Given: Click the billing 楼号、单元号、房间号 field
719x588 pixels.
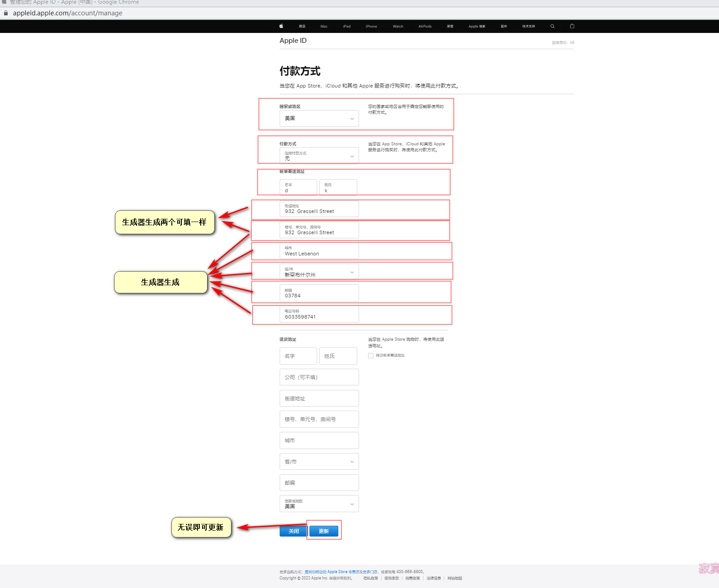Looking at the screenshot, I should 319,230.
